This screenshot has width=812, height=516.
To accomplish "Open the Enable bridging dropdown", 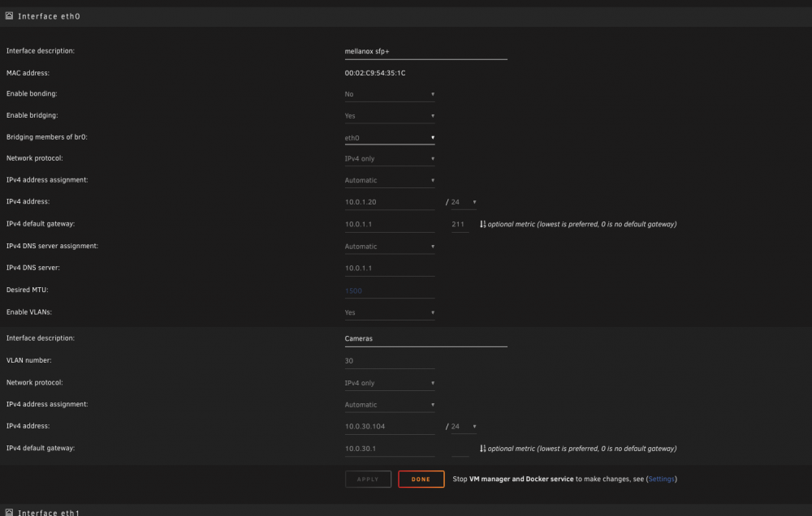I will 390,116.
